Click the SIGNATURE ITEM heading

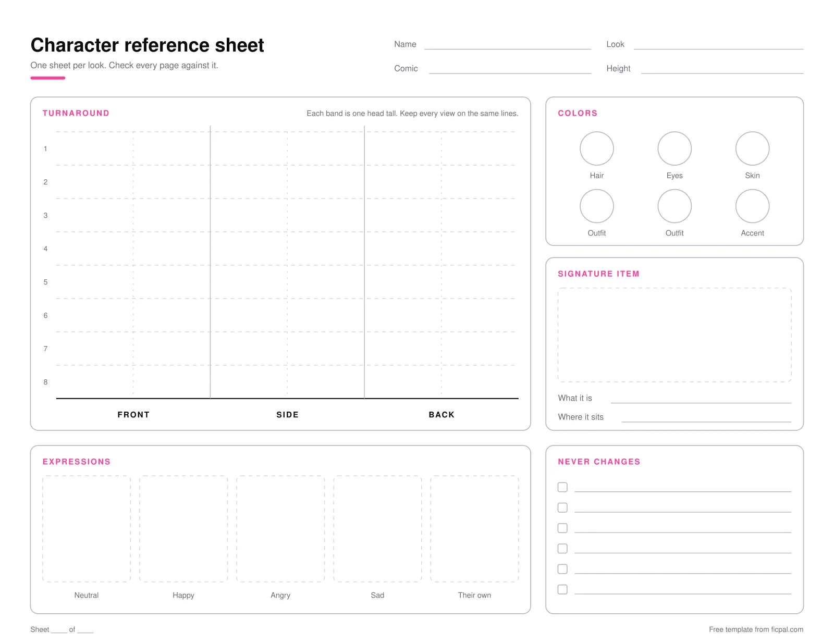[x=598, y=274]
